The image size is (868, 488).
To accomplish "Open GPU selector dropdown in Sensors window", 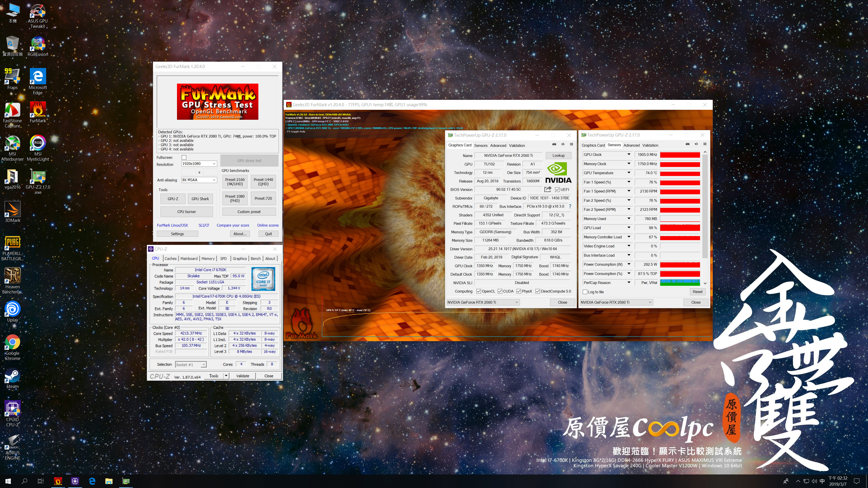I will [x=616, y=302].
